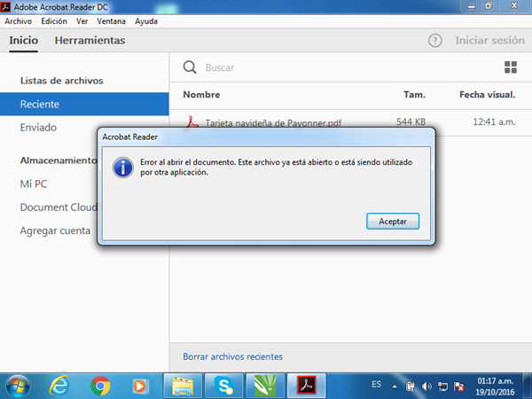The height and width of the screenshot is (399, 532).
Task: Click the Aceptar button in the dialog
Action: 393,221
